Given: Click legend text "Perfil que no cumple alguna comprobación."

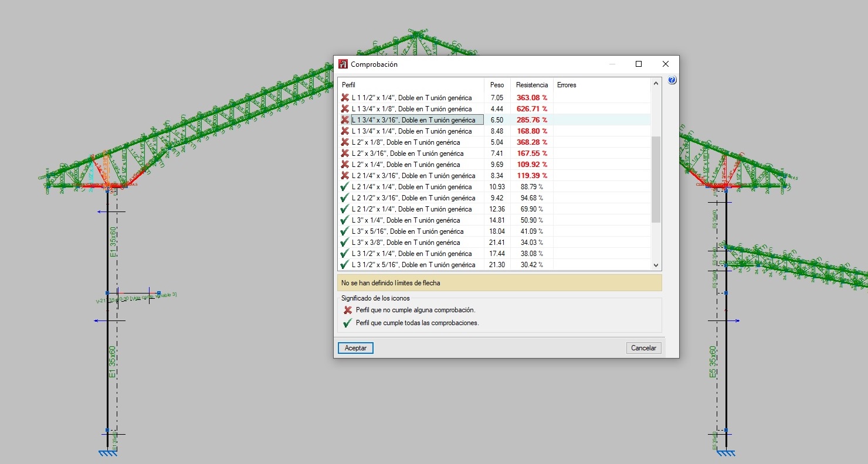Looking at the screenshot, I should [x=415, y=310].
